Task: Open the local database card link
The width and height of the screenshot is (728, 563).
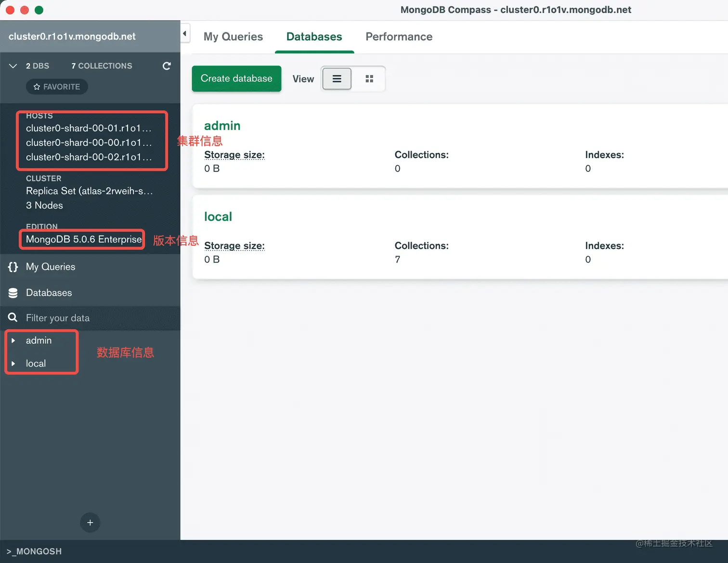Action: pyautogui.click(x=218, y=217)
